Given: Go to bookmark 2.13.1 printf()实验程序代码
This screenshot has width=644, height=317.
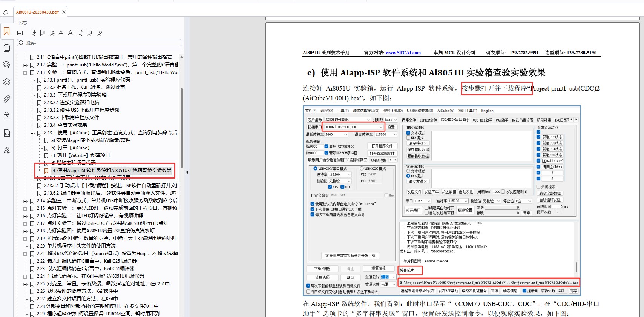Looking at the screenshot, I should tap(87, 80).
